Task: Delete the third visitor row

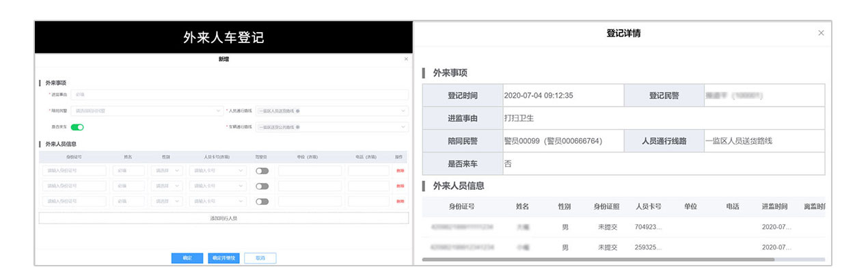Action: [401, 201]
